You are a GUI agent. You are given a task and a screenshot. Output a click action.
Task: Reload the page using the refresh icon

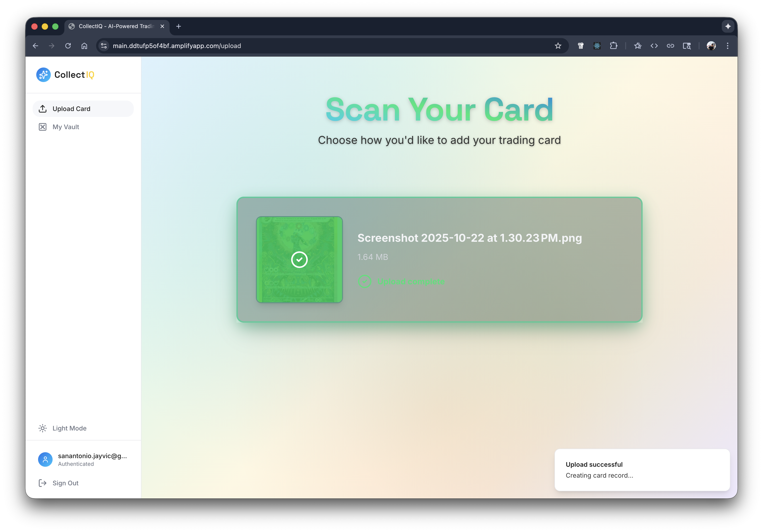[x=68, y=46]
